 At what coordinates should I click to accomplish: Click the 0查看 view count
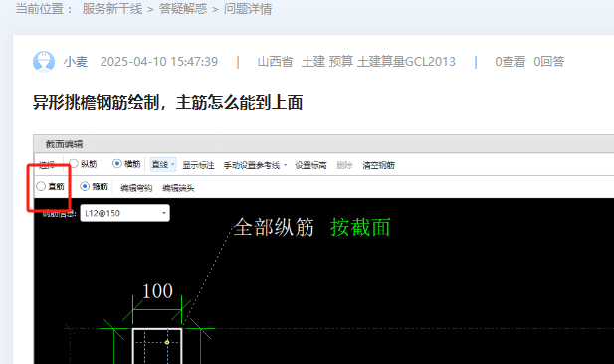click(x=511, y=62)
